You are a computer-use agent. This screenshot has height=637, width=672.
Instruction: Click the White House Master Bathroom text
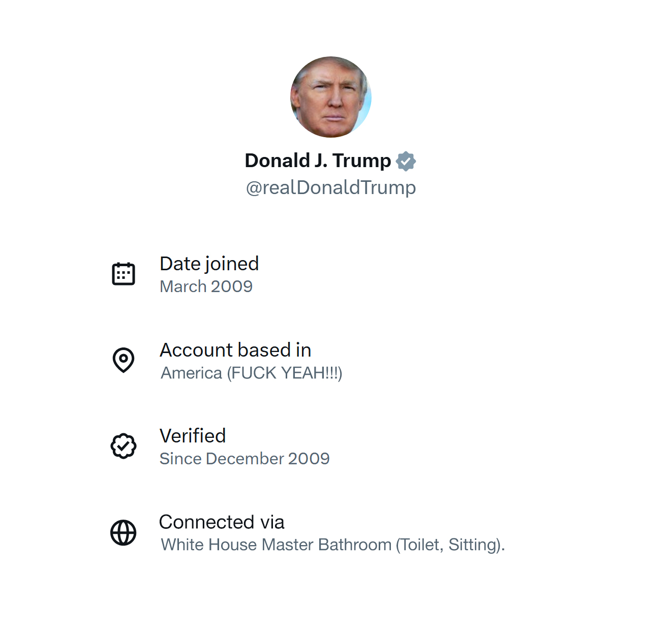click(276, 545)
